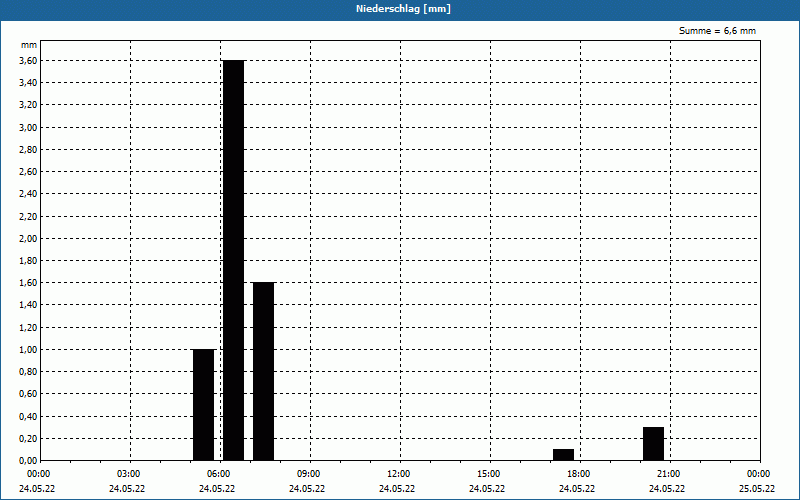Select the 2,80 y-axis tick label
The width and height of the screenshot is (800, 500).
pos(28,149)
